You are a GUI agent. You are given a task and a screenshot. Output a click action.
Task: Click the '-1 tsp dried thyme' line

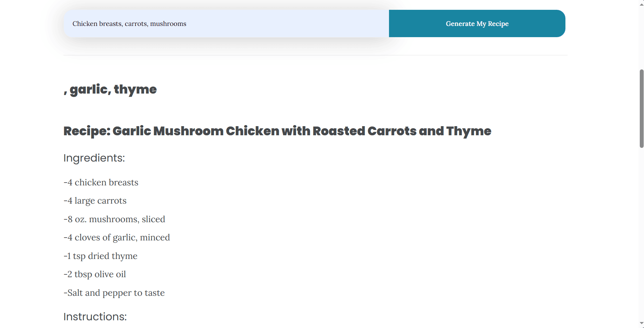[100, 256]
